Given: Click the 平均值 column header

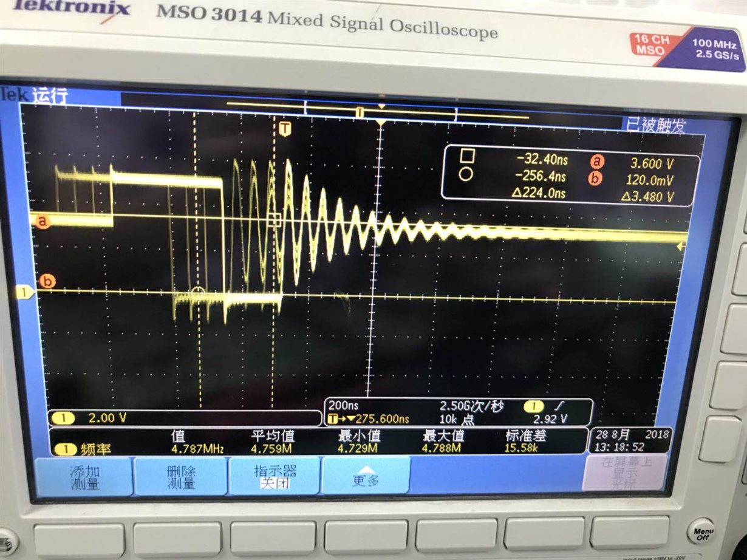Looking at the screenshot, I should 273,435.
